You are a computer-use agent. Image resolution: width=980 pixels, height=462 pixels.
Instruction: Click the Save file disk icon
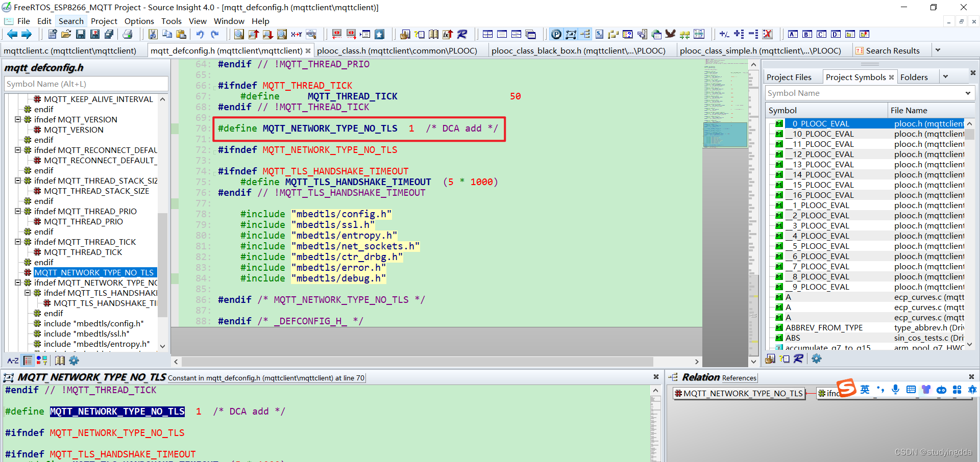click(x=80, y=34)
